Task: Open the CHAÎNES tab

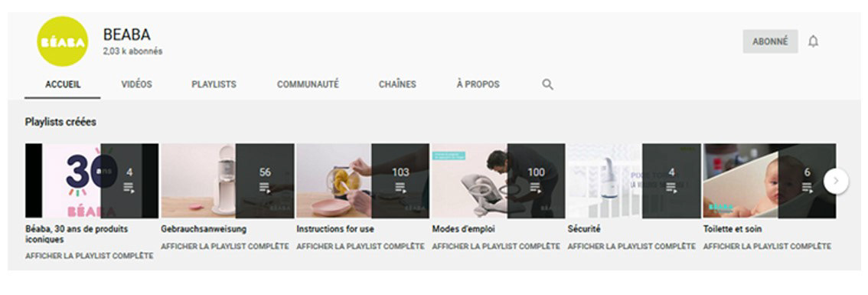Action: click(397, 85)
